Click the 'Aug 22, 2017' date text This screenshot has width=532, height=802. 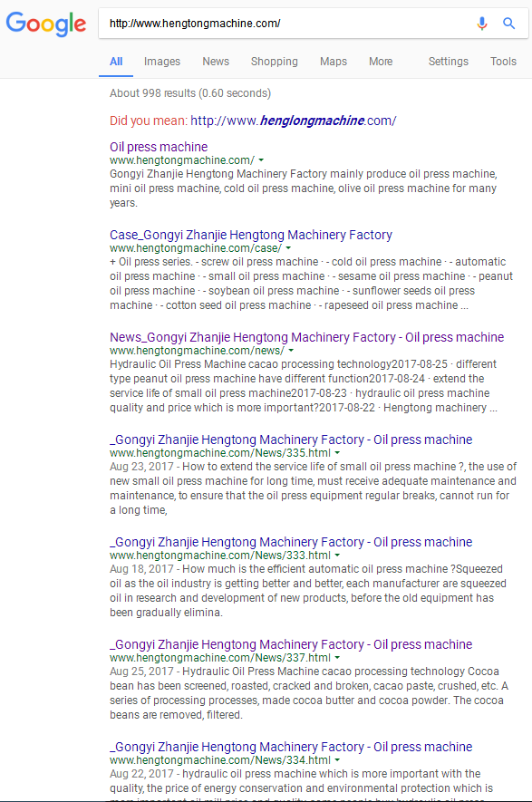tap(141, 773)
